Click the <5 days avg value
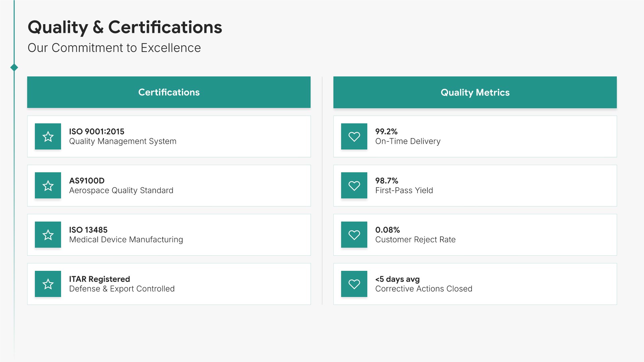 (397, 279)
